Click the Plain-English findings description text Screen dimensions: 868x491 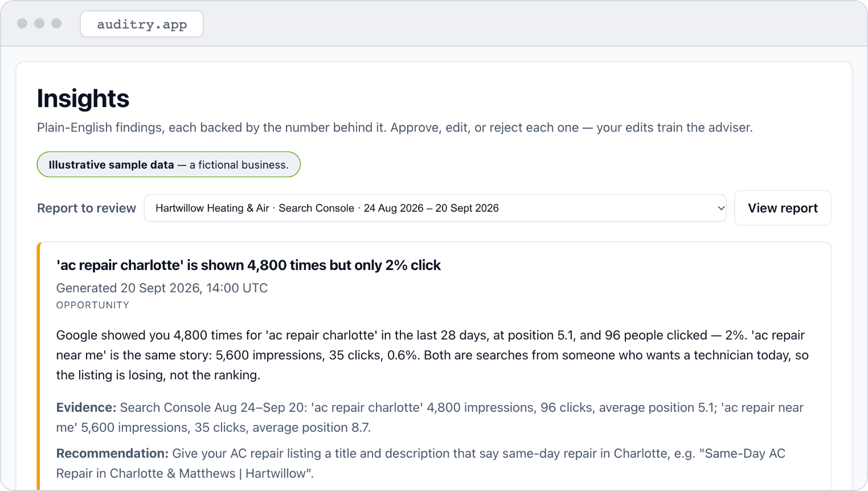395,128
